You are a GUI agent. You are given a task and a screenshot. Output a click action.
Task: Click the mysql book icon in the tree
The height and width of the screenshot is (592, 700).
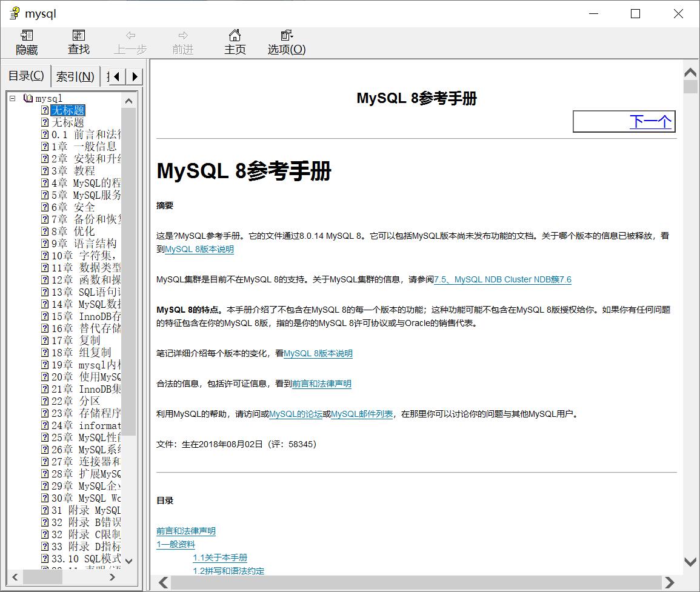point(27,98)
